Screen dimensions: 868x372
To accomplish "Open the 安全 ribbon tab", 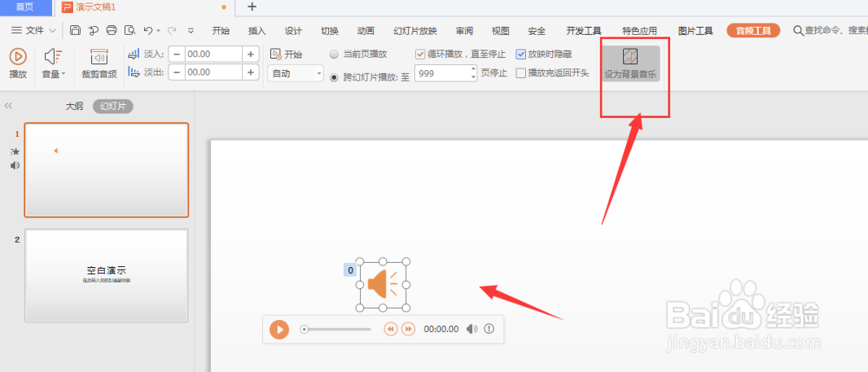I will [x=536, y=31].
